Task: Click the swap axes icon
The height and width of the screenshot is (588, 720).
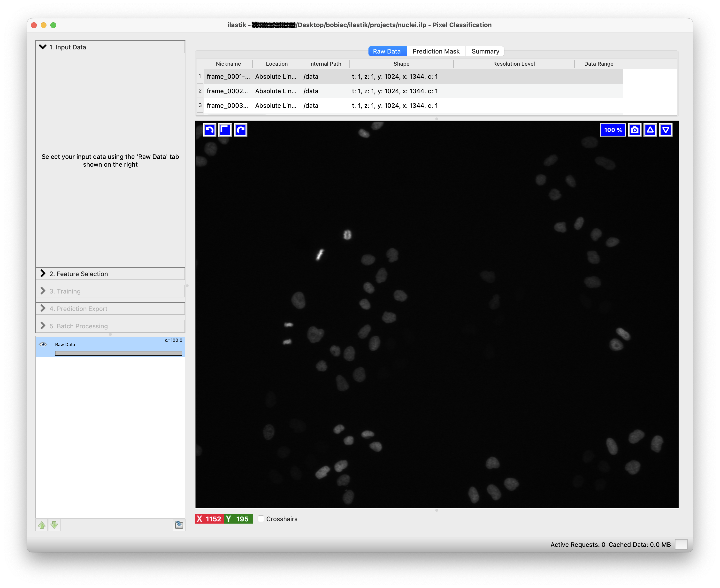Action: 225,130
